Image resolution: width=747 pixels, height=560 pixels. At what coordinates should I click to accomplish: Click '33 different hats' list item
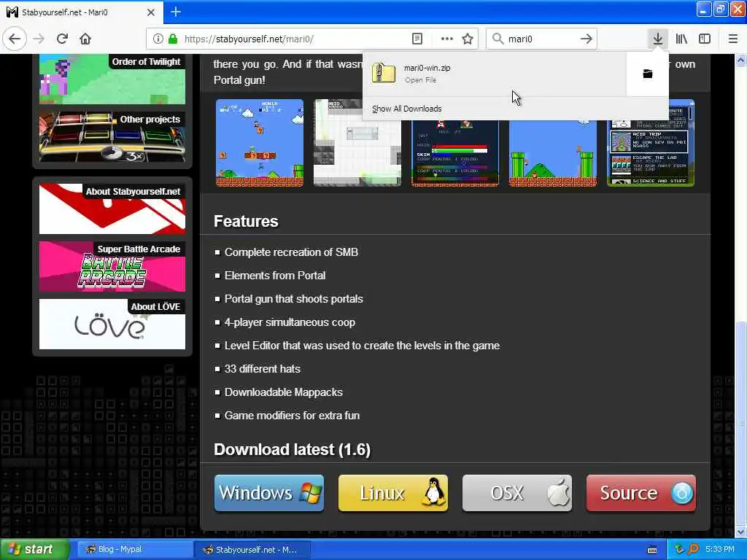(x=263, y=369)
